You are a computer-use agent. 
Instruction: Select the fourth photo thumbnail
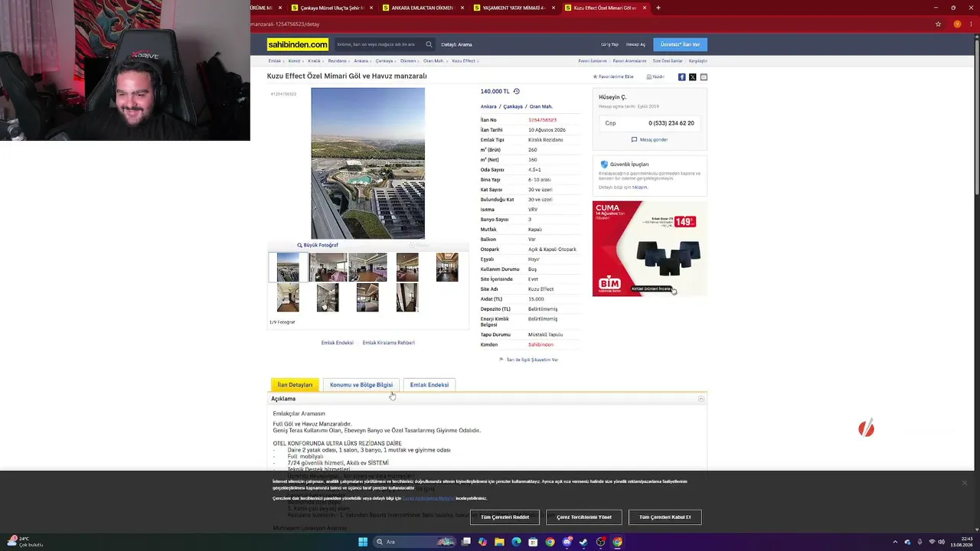tap(407, 267)
